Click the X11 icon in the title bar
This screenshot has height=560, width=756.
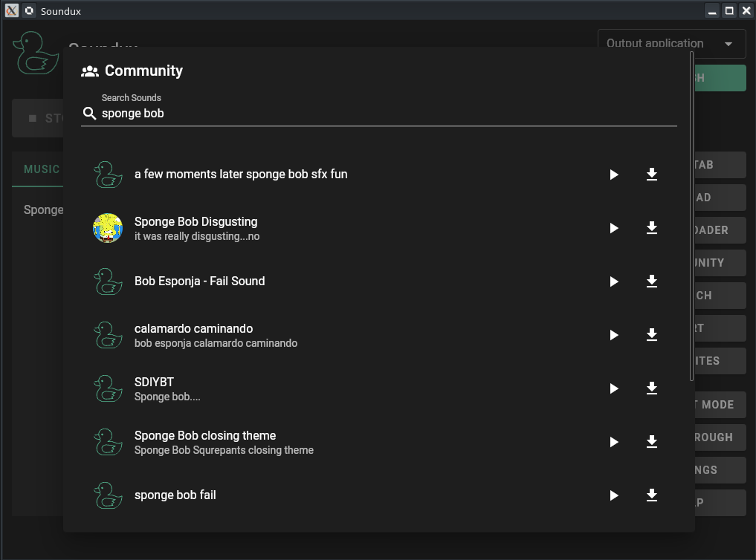click(12, 10)
